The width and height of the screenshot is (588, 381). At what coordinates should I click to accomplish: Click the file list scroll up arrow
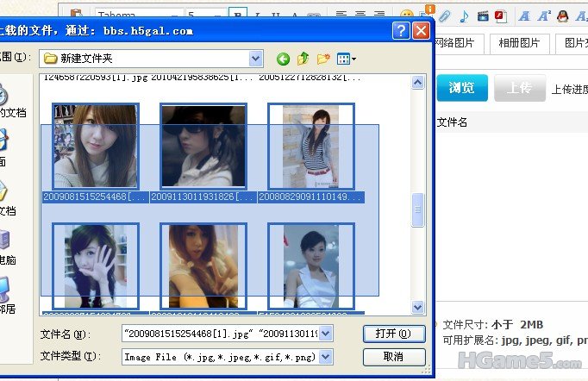(418, 82)
